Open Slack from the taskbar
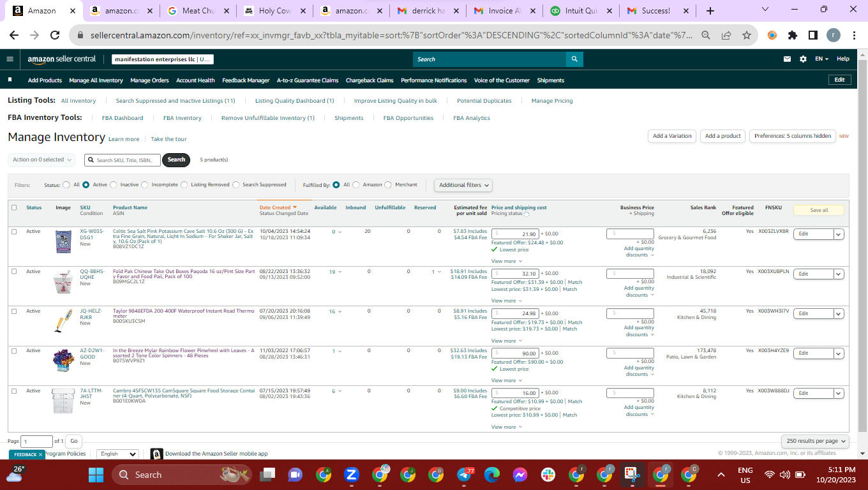Image resolution: width=868 pixels, height=490 pixels. coord(548,475)
